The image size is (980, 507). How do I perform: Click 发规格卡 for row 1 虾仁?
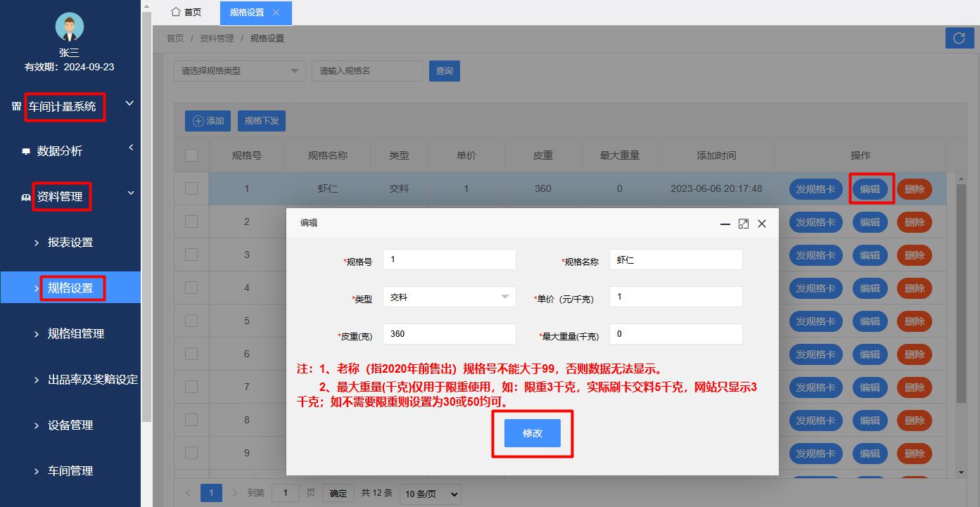pyautogui.click(x=816, y=189)
